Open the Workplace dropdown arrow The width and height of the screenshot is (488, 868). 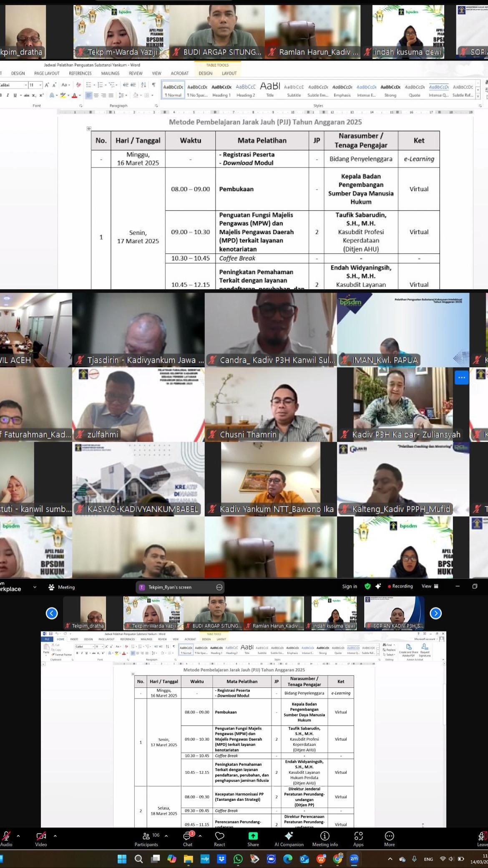click(35, 587)
